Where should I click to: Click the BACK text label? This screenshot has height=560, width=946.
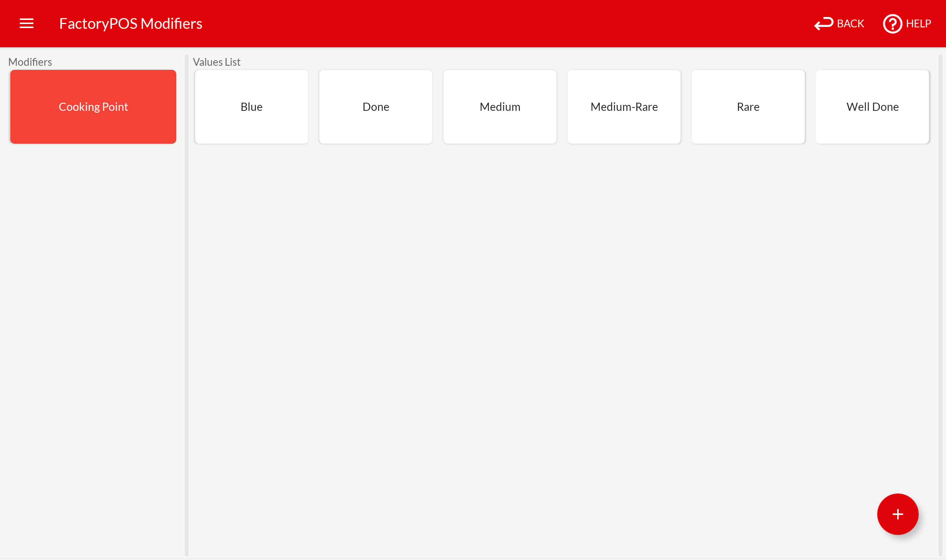click(x=850, y=23)
